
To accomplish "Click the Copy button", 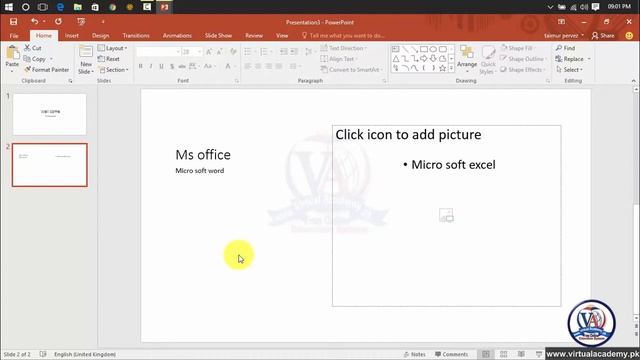I will pyautogui.click(x=35, y=59).
